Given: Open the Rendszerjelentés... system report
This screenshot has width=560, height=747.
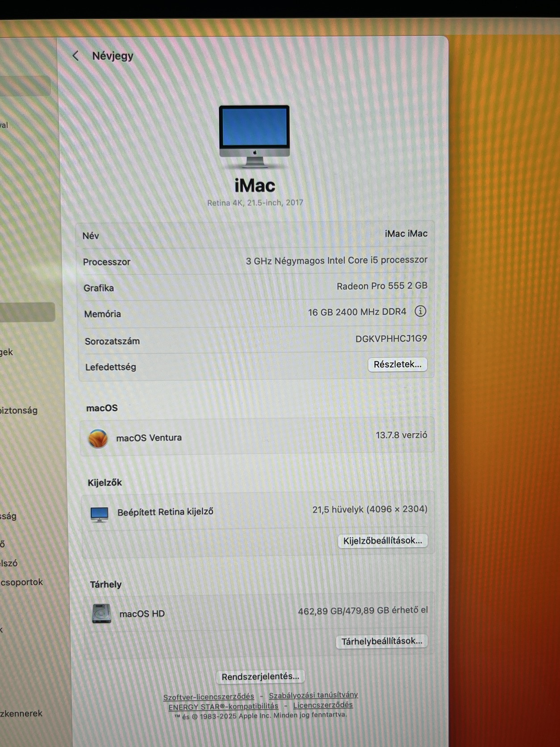Looking at the screenshot, I should (x=260, y=676).
